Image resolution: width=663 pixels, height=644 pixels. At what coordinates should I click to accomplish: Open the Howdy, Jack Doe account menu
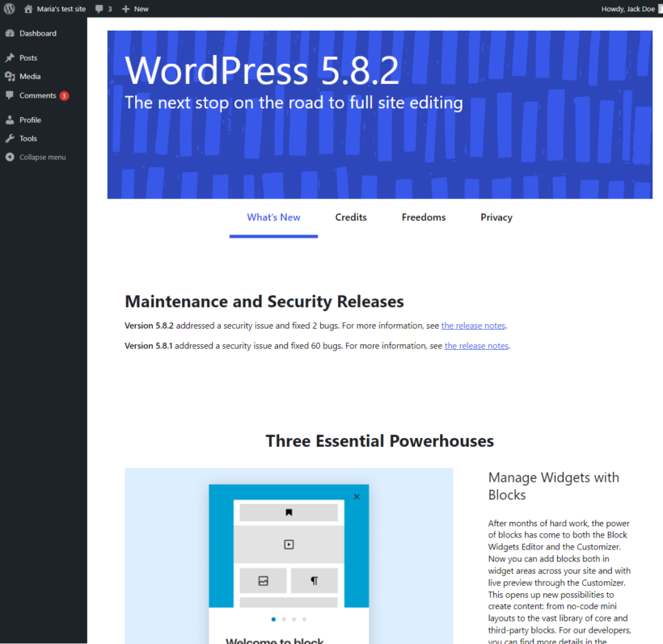point(627,8)
